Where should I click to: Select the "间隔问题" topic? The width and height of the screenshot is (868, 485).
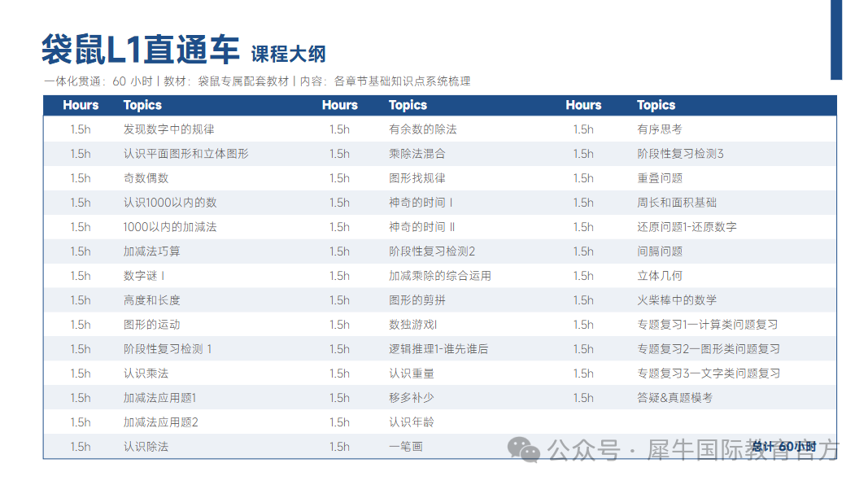[x=660, y=251]
